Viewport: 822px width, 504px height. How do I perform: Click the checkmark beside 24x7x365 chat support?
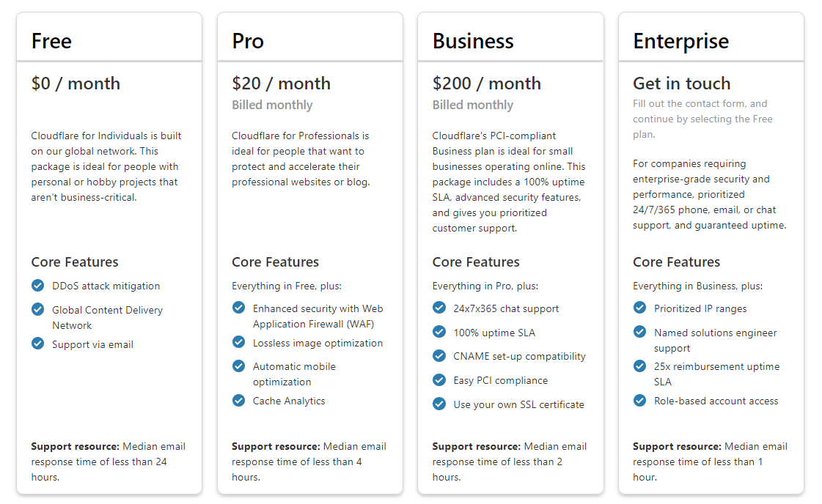pos(439,308)
